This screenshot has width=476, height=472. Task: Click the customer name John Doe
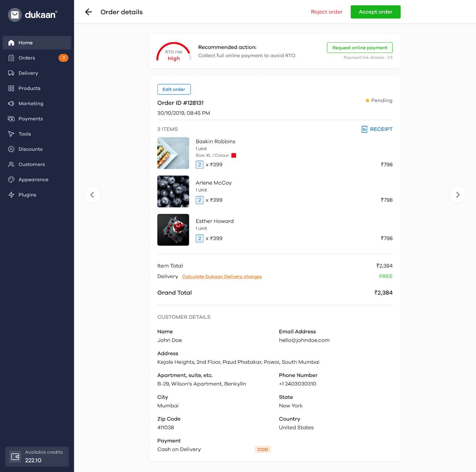(x=170, y=340)
